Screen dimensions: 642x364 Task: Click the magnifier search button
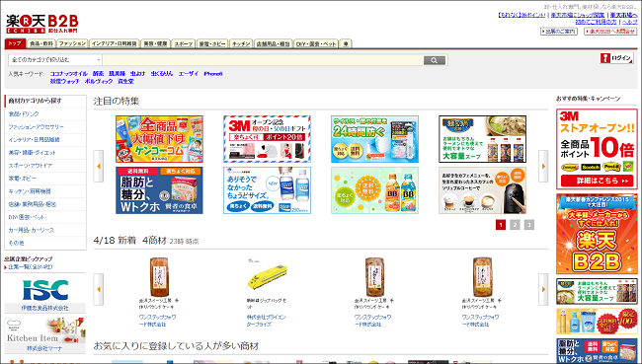435,60
